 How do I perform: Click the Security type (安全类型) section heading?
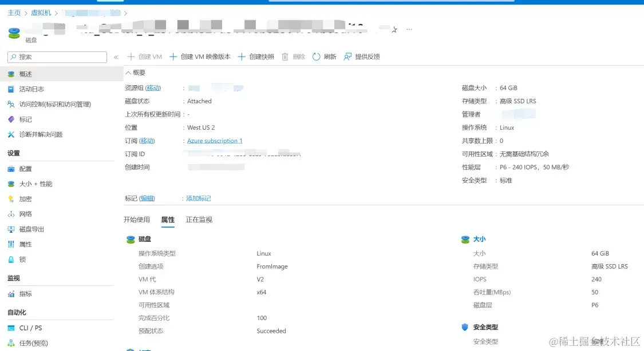tap(485, 327)
